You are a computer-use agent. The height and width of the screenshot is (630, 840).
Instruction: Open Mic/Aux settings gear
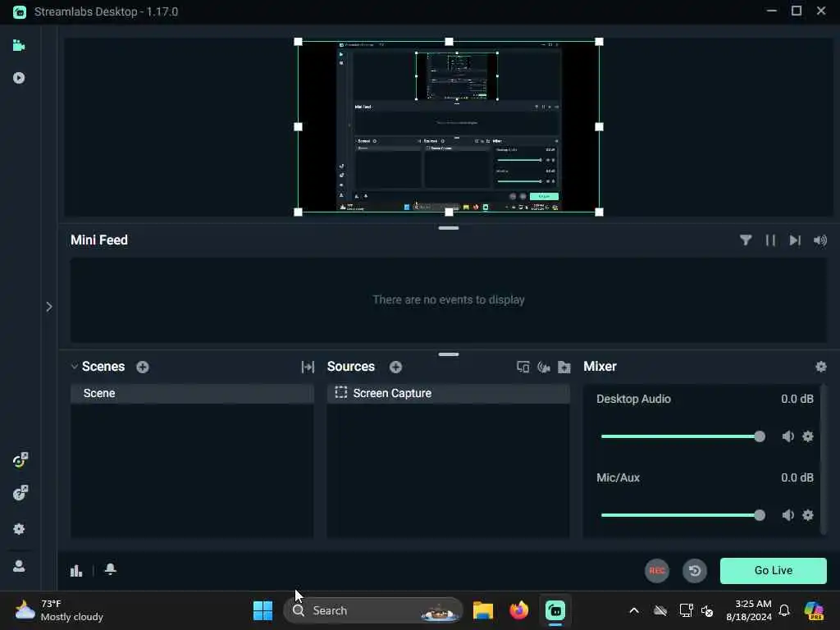[x=808, y=515]
